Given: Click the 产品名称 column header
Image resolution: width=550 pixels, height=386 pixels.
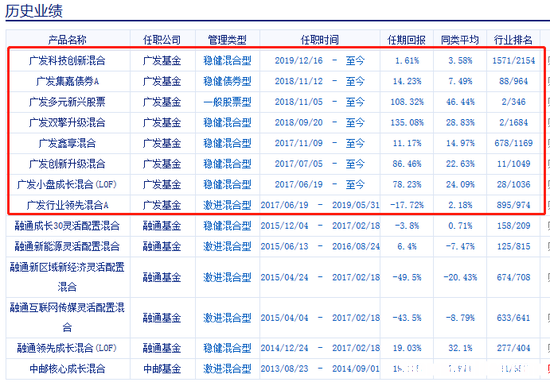Looking at the screenshot, I should [67, 40].
